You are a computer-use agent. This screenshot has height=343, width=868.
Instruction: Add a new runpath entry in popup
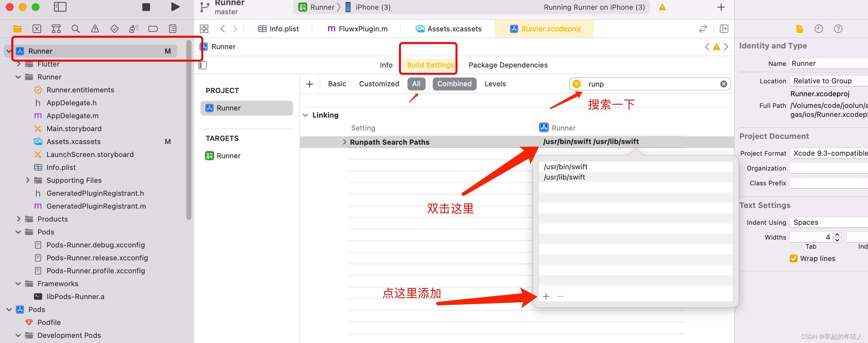click(x=546, y=296)
